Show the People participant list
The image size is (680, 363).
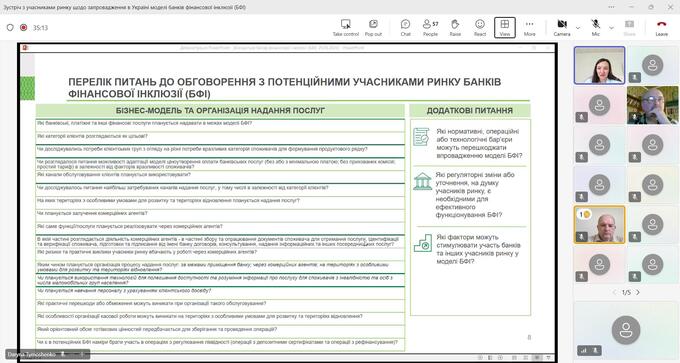click(430, 28)
